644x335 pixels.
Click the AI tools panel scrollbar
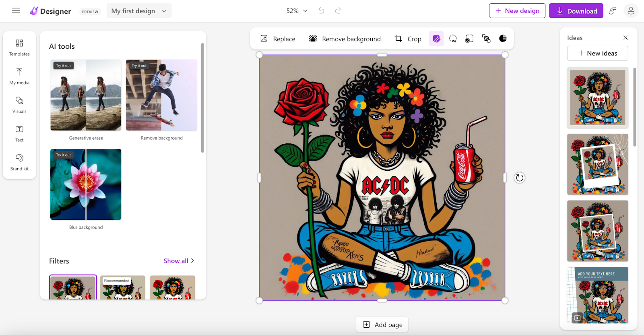[202, 98]
